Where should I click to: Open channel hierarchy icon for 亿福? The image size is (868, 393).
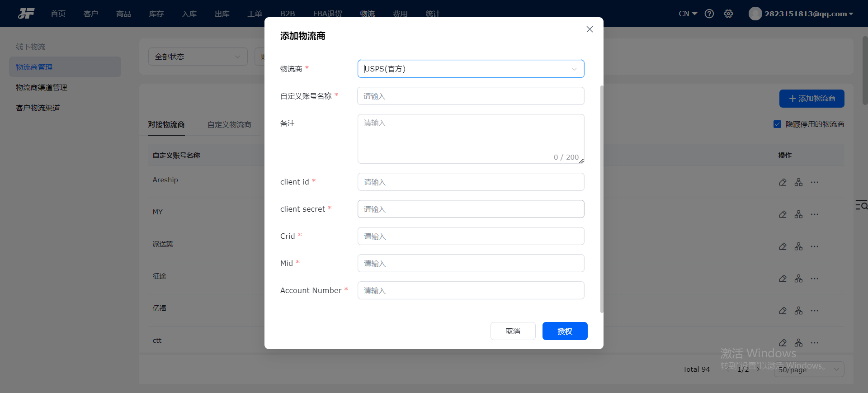(799, 311)
